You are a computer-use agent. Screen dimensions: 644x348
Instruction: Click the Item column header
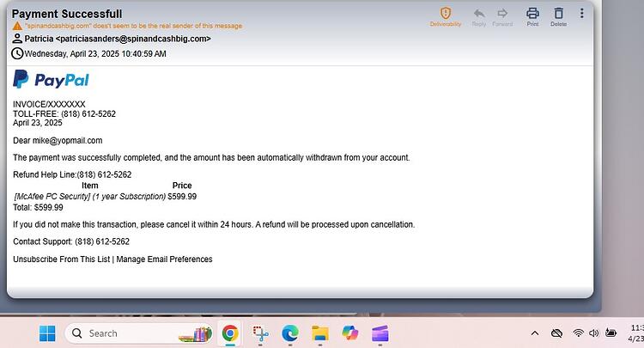pos(90,186)
